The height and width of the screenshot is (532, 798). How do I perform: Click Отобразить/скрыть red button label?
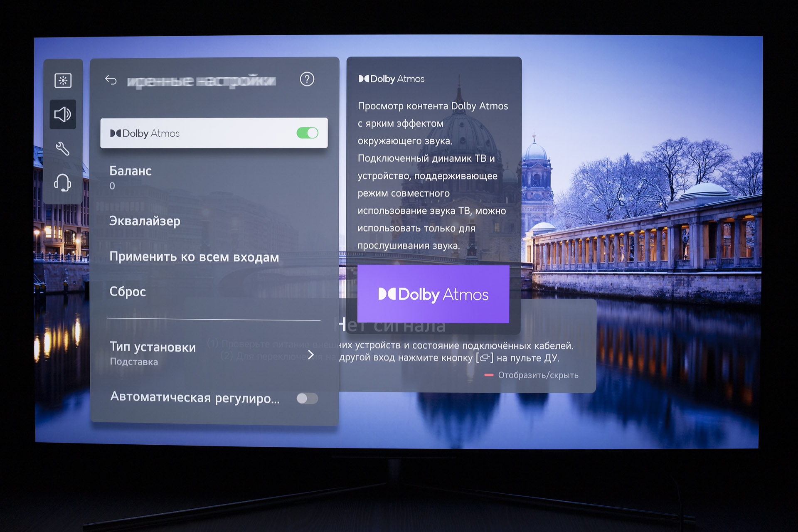538,375
